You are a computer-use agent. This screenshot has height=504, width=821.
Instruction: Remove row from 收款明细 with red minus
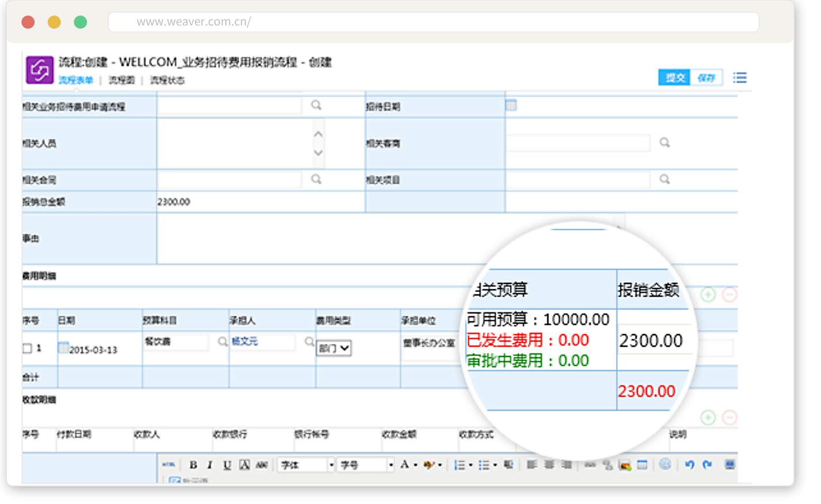pyautogui.click(x=729, y=418)
